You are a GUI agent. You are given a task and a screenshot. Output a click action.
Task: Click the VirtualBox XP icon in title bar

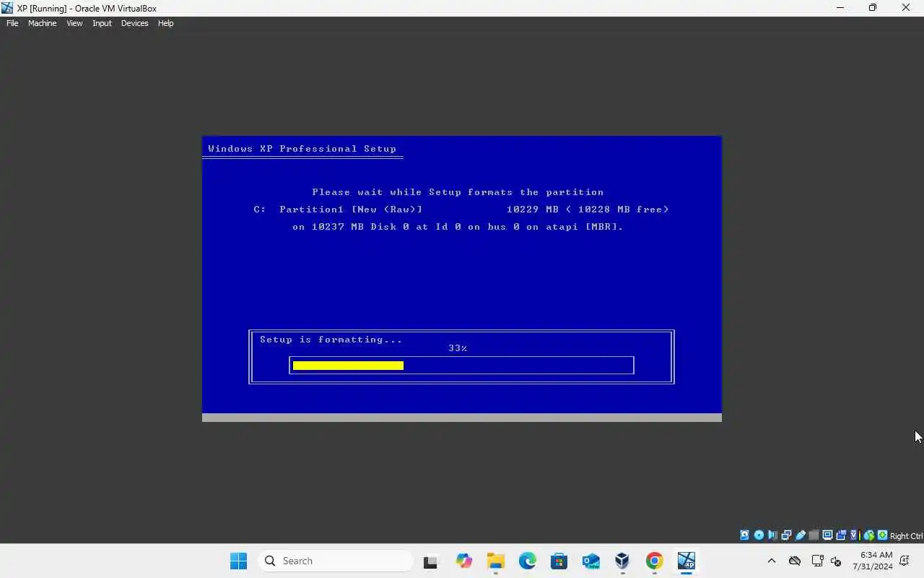coord(7,8)
